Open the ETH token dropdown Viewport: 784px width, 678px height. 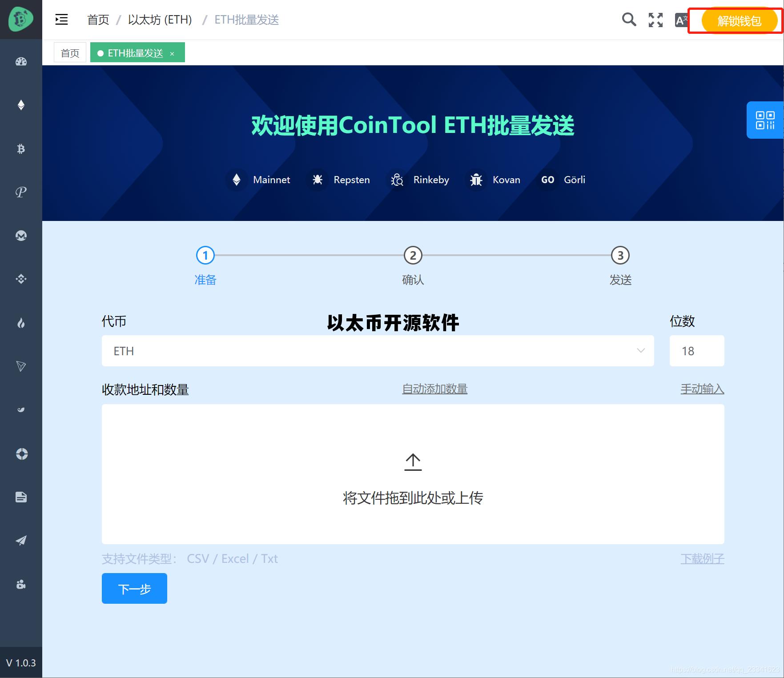click(x=640, y=351)
